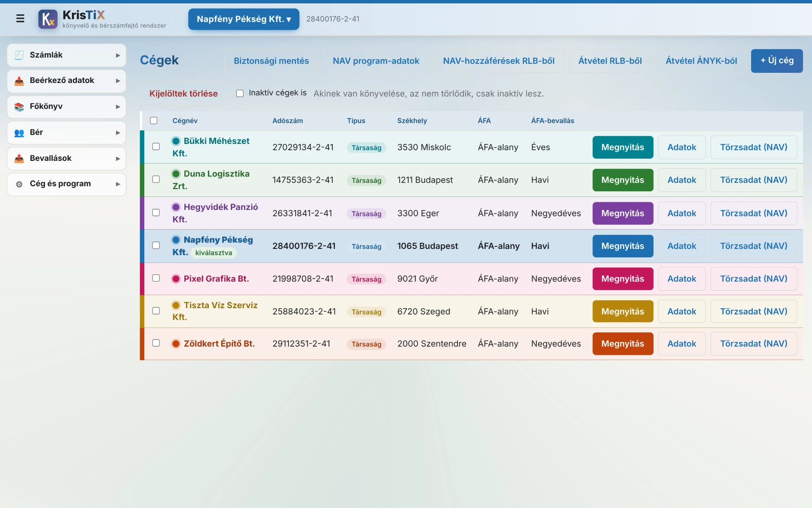Expand the Főkönyv menu arrow

click(x=118, y=107)
